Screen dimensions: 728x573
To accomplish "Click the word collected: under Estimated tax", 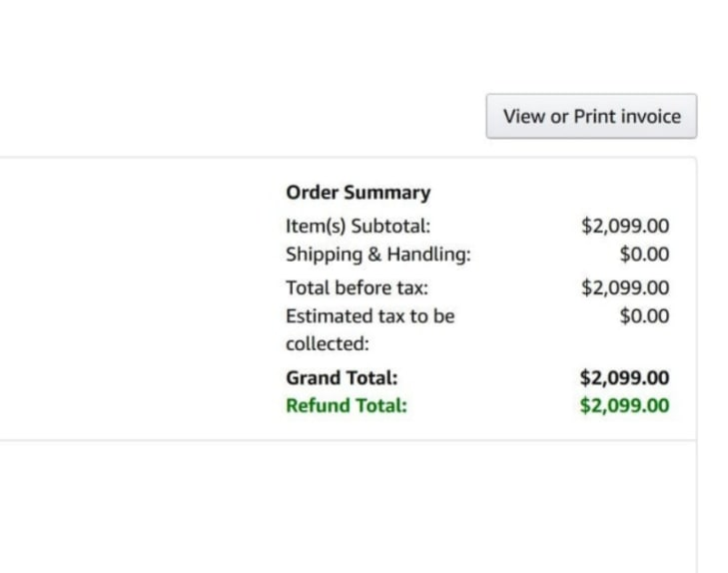I will (x=327, y=344).
